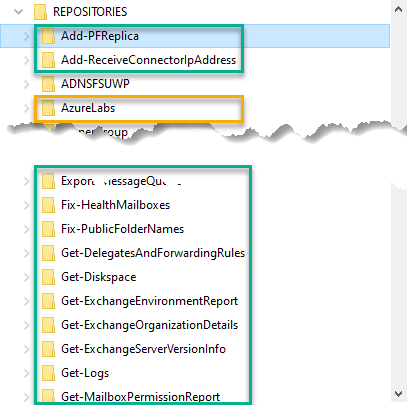
Task: Click the REPOSITORIES folder icon
Action: point(40,12)
